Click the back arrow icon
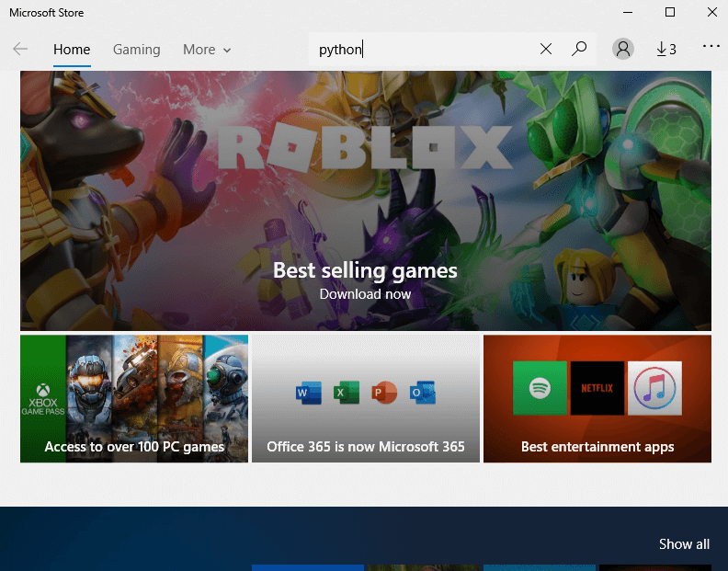The image size is (728, 571). (x=20, y=49)
